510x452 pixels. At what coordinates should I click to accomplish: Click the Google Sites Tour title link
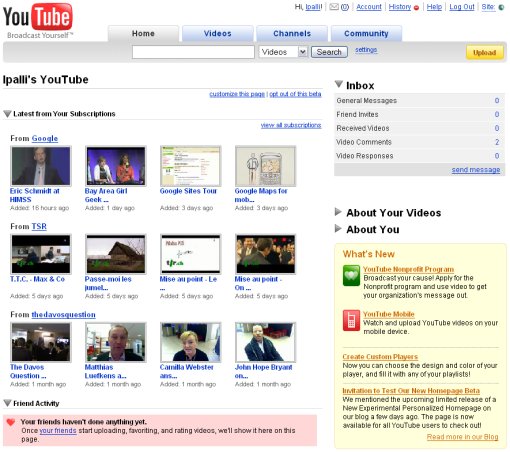pyautogui.click(x=188, y=191)
